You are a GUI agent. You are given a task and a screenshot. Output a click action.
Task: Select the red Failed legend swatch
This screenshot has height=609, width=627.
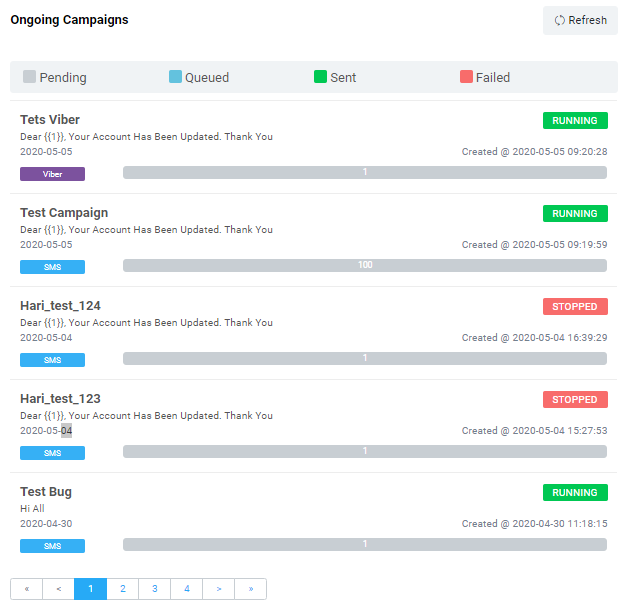pos(466,77)
